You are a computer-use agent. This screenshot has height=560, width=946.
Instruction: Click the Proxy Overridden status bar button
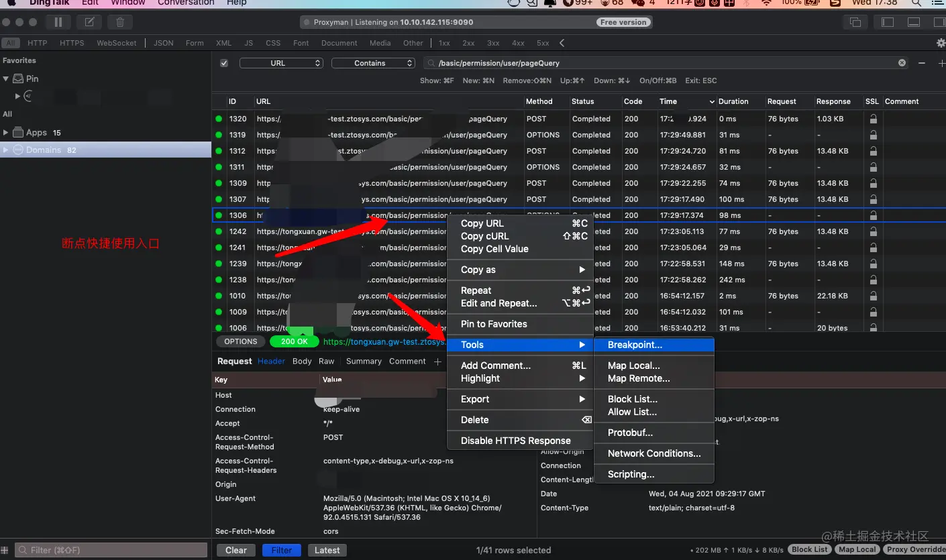(915, 550)
